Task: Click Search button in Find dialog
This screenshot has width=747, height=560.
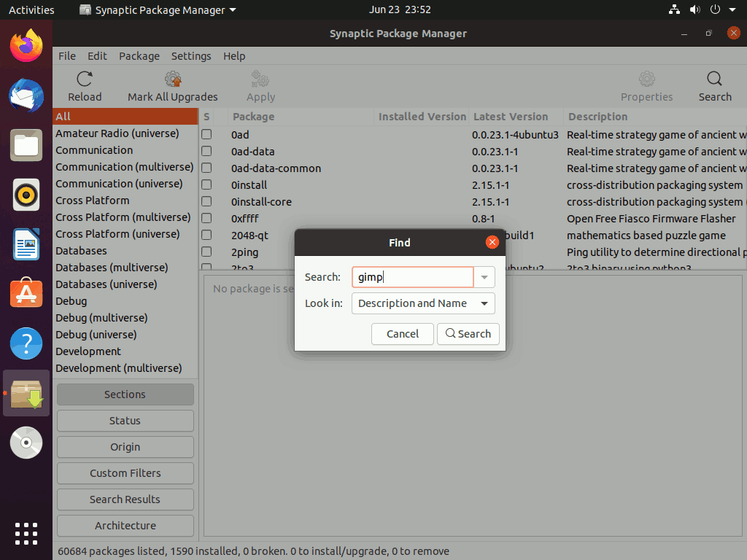Action: pos(468,334)
